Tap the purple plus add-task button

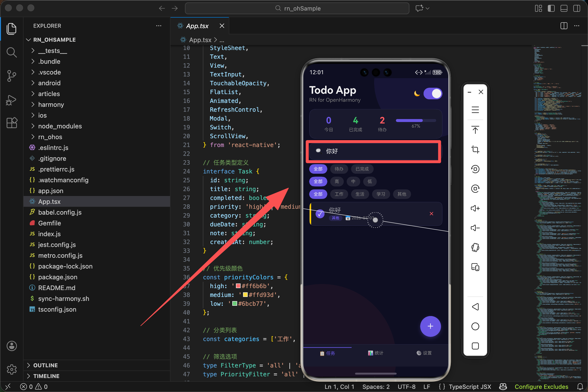430,326
